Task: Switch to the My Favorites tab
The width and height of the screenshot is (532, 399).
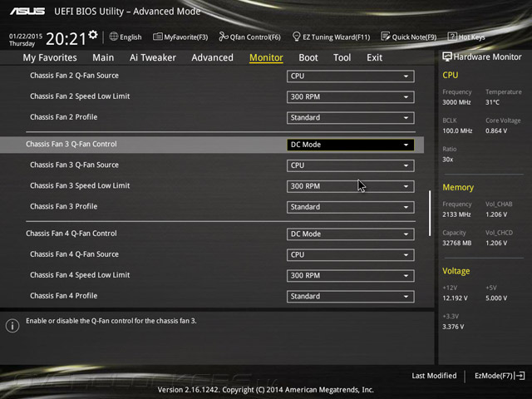Action: tap(50, 57)
